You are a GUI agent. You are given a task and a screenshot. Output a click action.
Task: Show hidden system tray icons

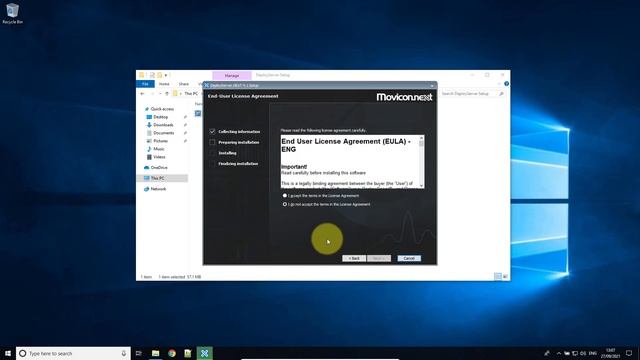pos(559,353)
